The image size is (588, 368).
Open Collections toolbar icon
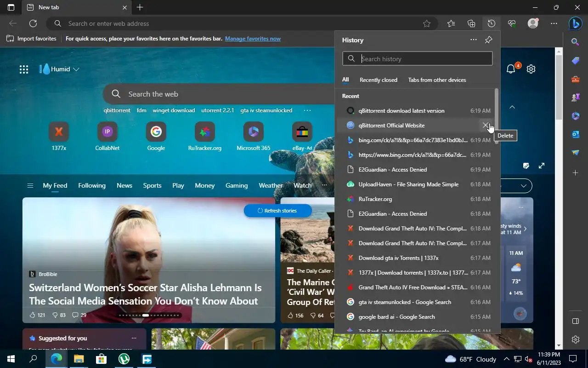(471, 23)
